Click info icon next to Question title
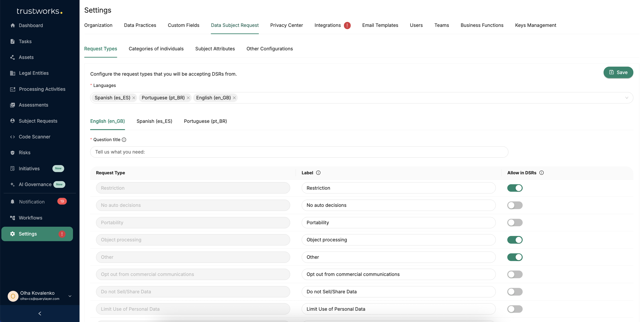This screenshot has width=644, height=322. point(124,140)
